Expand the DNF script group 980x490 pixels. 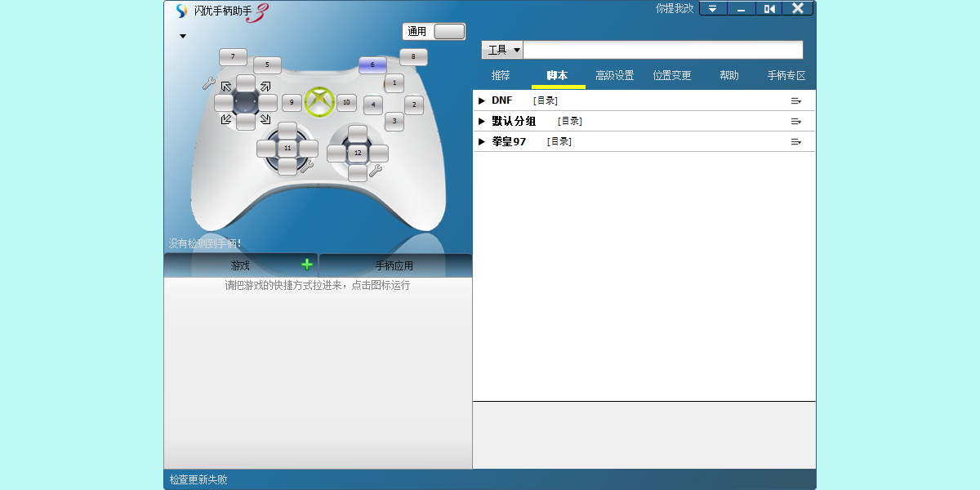[482, 100]
